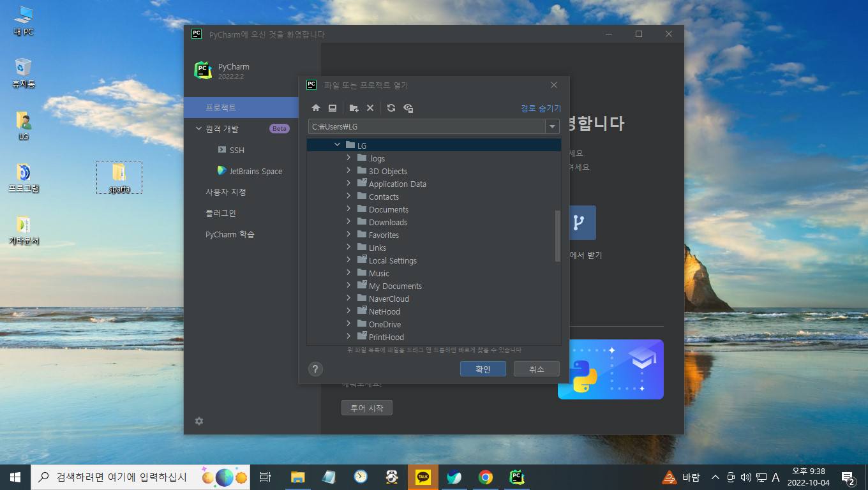The width and height of the screenshot is (868, 490).
Task: Open help with the question mark button
Action: coord(315,369)
